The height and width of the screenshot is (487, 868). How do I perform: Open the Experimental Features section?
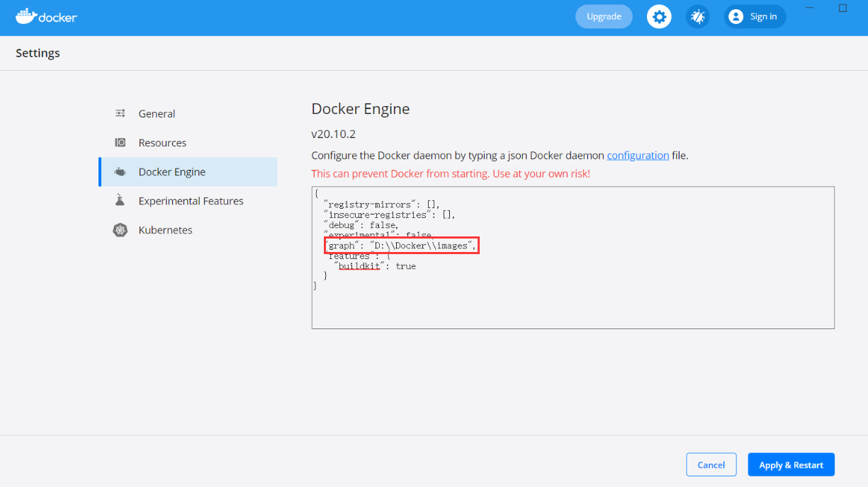pyautogui.click(x=188, y=201)
